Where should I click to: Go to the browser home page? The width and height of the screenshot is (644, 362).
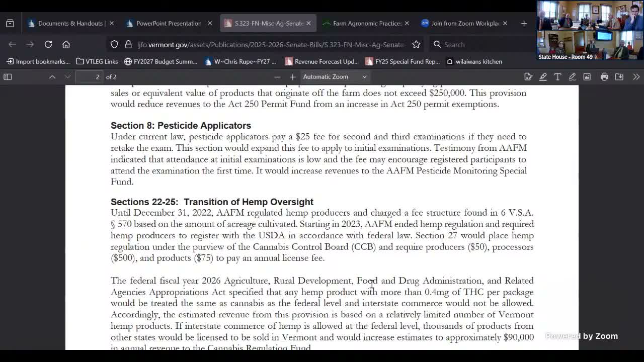tap(66, 44)
